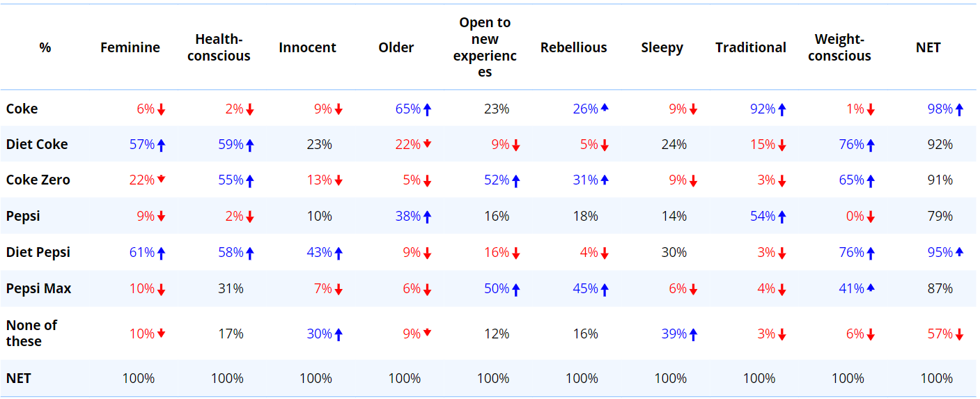980x399 pixels.
Task: Click the down arrow in None of these NET cell
Action: tap(959, 334)
